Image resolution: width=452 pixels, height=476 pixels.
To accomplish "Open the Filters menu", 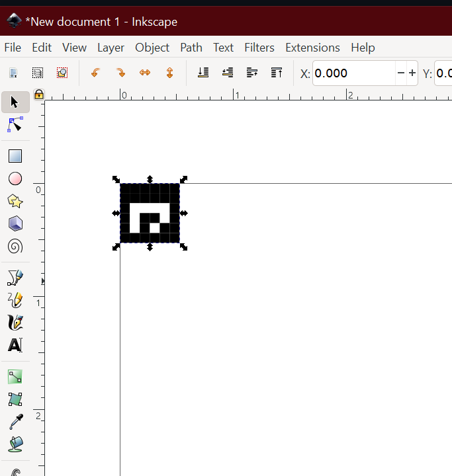I will (259, 48).
